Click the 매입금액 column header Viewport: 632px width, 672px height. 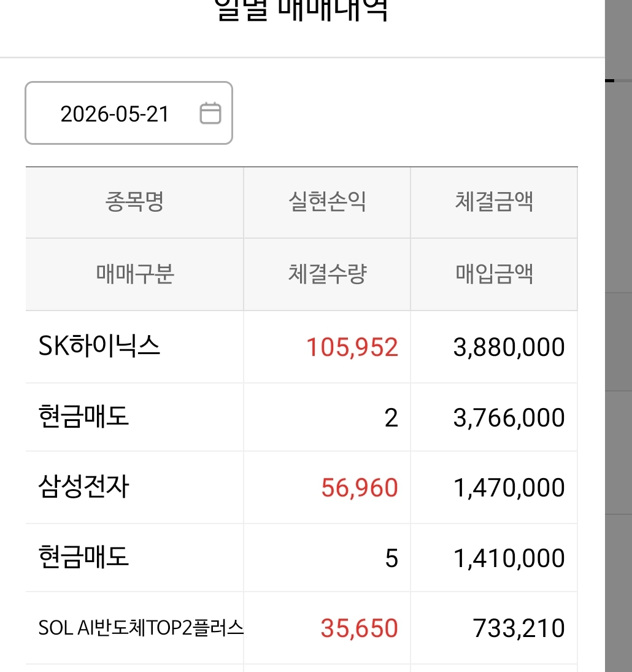click(x=494, y=274)
